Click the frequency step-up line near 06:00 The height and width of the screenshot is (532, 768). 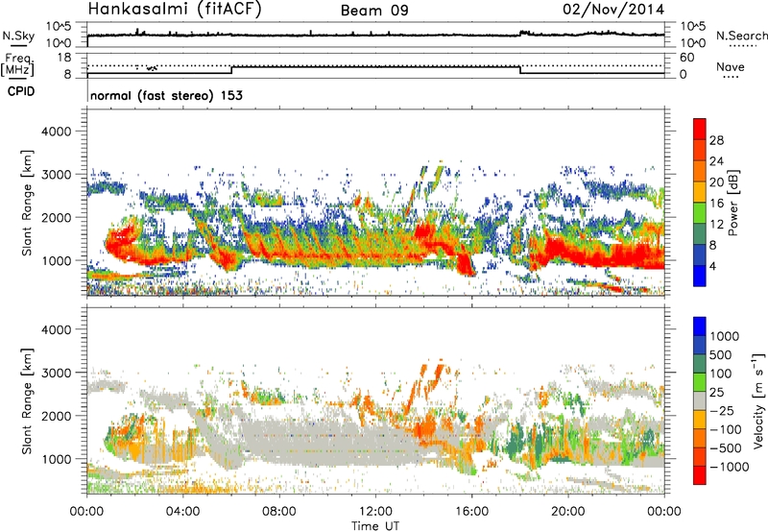coord(231,69)
